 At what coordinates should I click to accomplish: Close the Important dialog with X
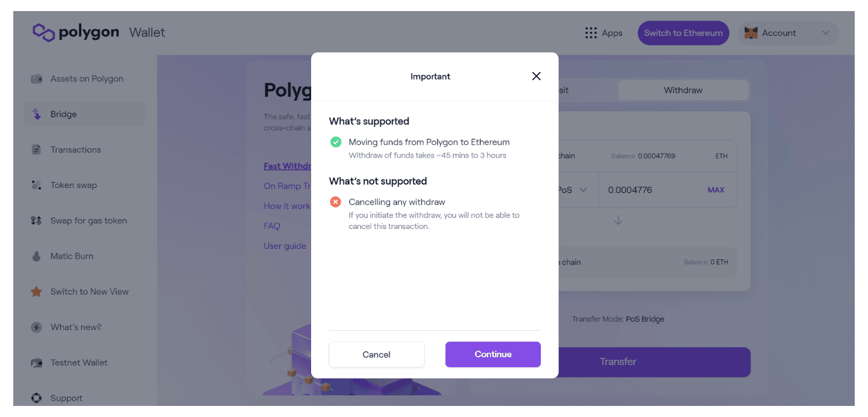point(536,76)
